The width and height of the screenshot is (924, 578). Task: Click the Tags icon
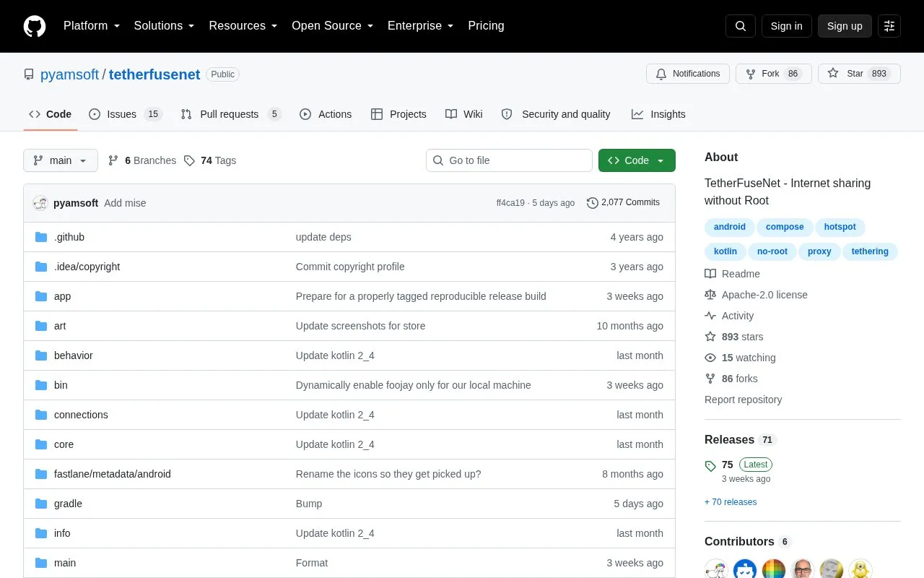(x=189, y=160)
